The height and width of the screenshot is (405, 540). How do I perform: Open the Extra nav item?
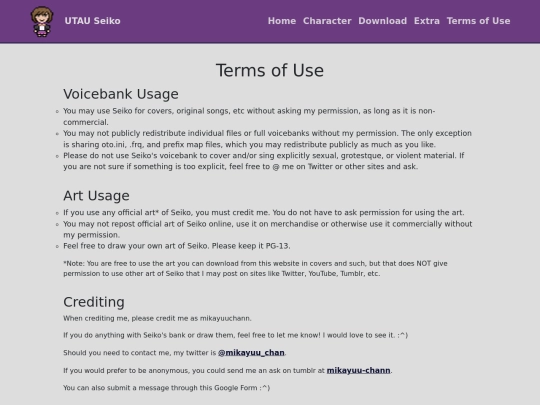pos(427,21)
